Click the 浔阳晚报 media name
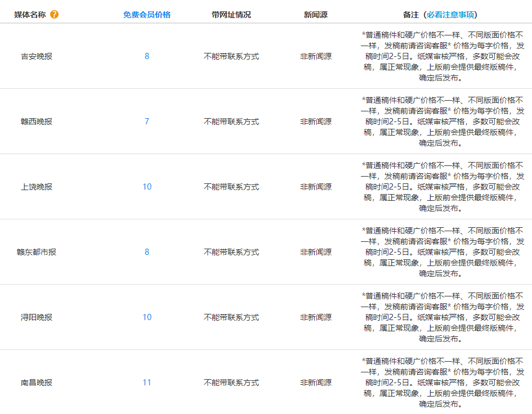 (37, 317)
